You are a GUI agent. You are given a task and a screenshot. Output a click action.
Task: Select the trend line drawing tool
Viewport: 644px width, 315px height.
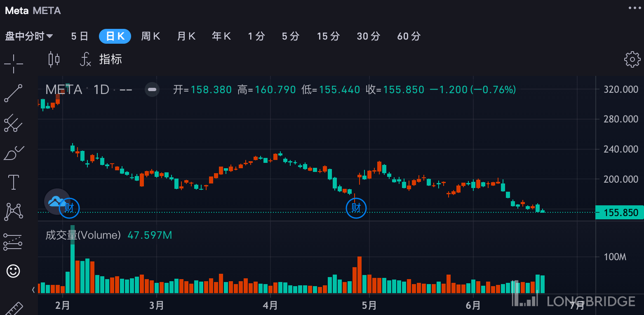(x=13, y=93)
